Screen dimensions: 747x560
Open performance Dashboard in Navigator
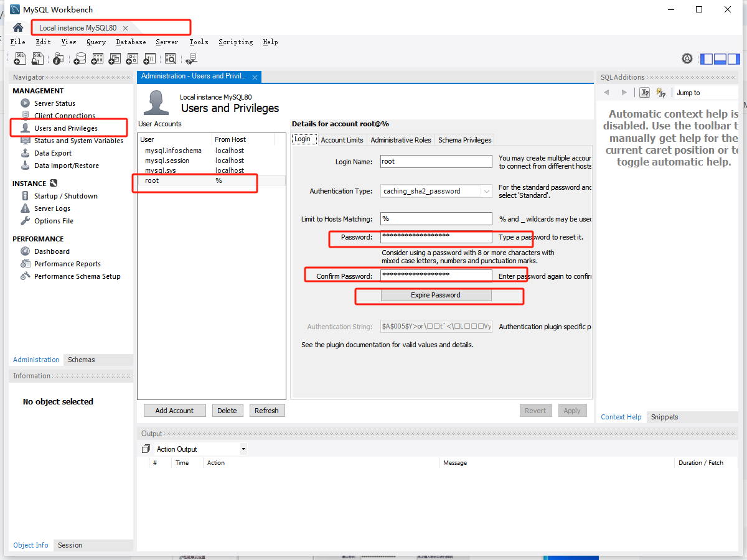52,251
